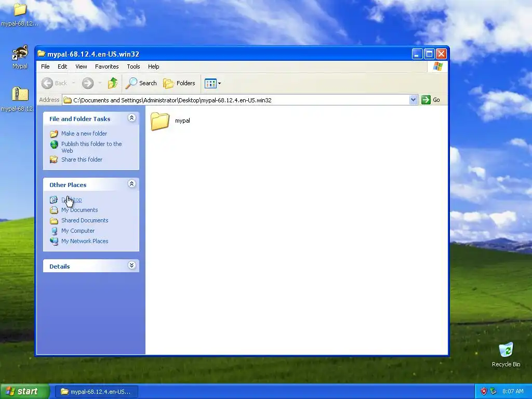The width and height of the screenshot is (532, 399).
Task: Open the Favorites menu
Action: pos(107,66)
